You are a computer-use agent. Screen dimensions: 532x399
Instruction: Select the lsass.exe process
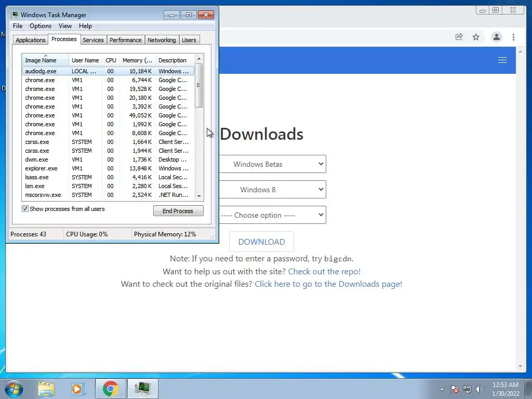point(108,177)
